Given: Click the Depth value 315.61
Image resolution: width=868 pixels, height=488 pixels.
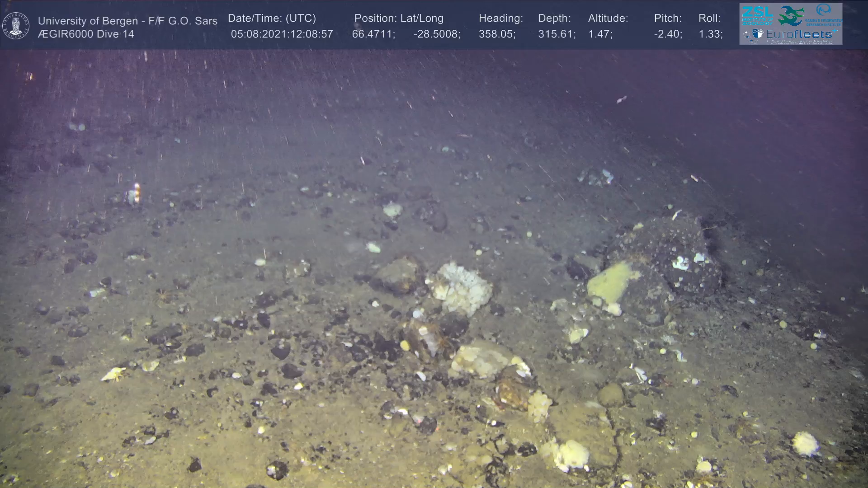Looking at the screenshot, I should (556, 34).
